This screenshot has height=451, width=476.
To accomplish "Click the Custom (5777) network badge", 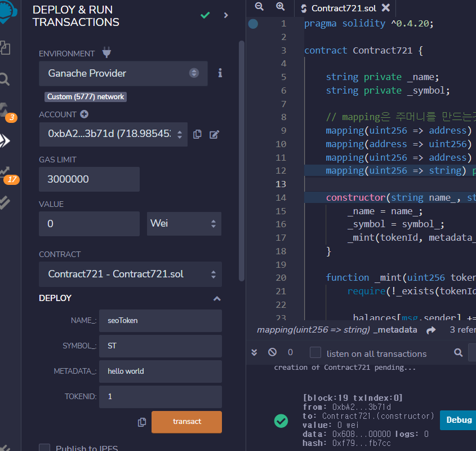I will 86,96.
